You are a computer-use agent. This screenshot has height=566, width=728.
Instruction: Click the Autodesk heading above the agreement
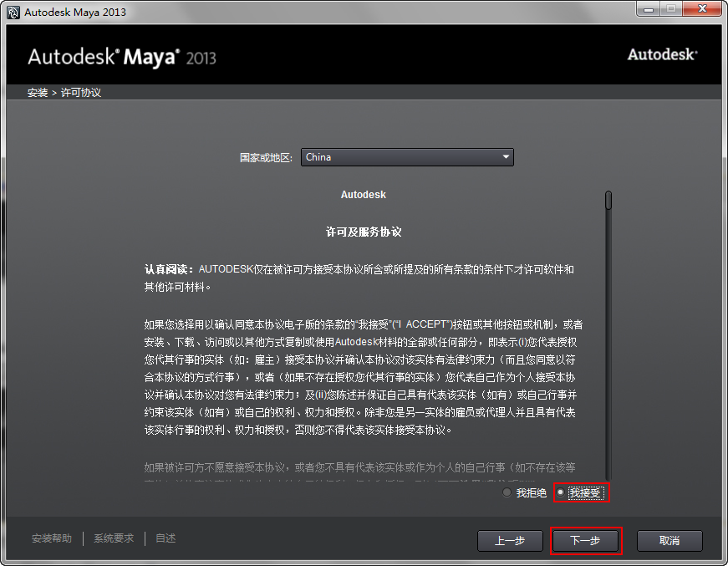[364, 195]
